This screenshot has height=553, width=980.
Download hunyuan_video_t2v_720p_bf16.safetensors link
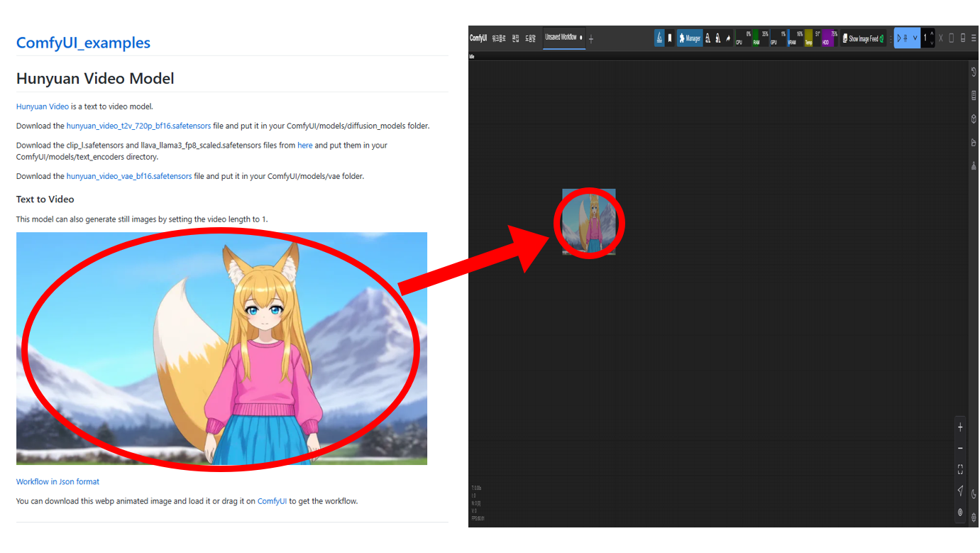(x=138, y=126)
